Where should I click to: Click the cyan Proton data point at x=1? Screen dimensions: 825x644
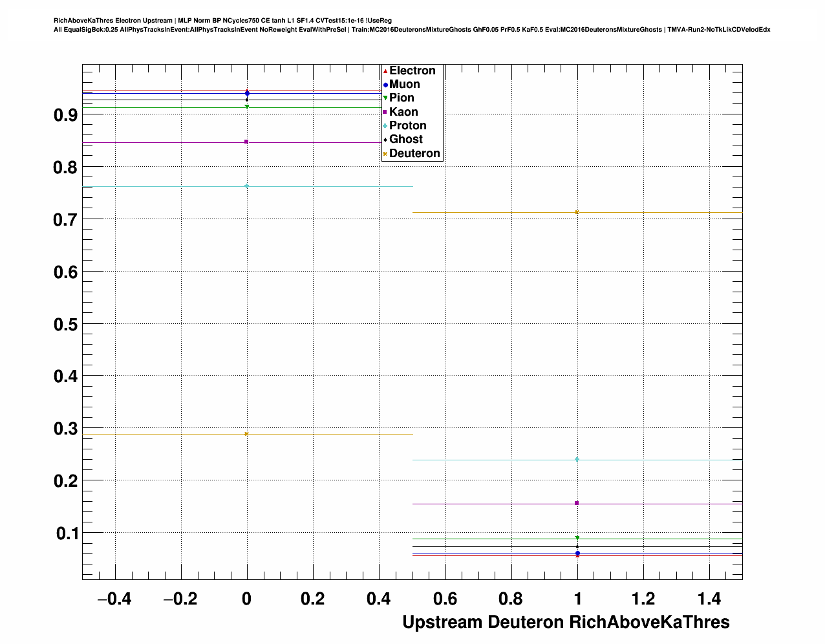point(577,460)
